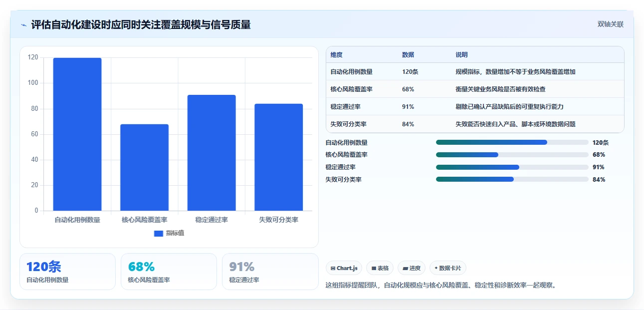Click the 失败可分类率 bar in chart
644x310 pixels.
(279, 157)
